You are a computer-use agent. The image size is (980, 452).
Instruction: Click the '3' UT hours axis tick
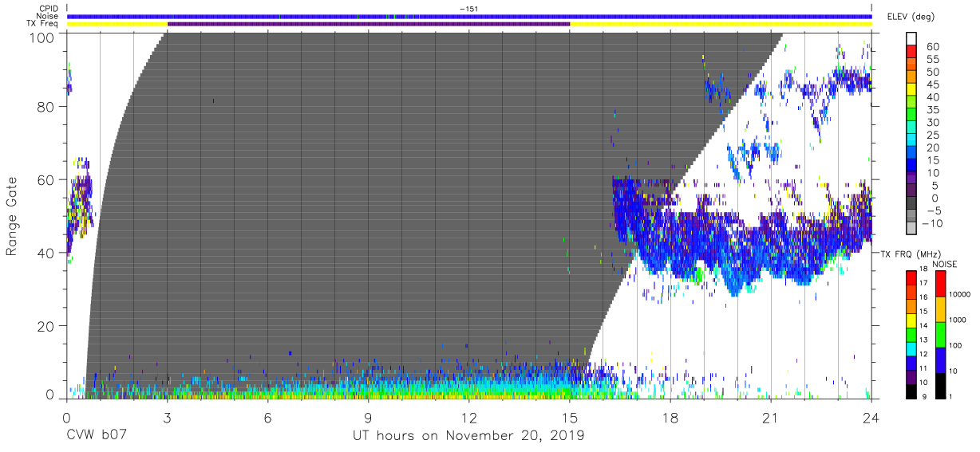(168, 417)
